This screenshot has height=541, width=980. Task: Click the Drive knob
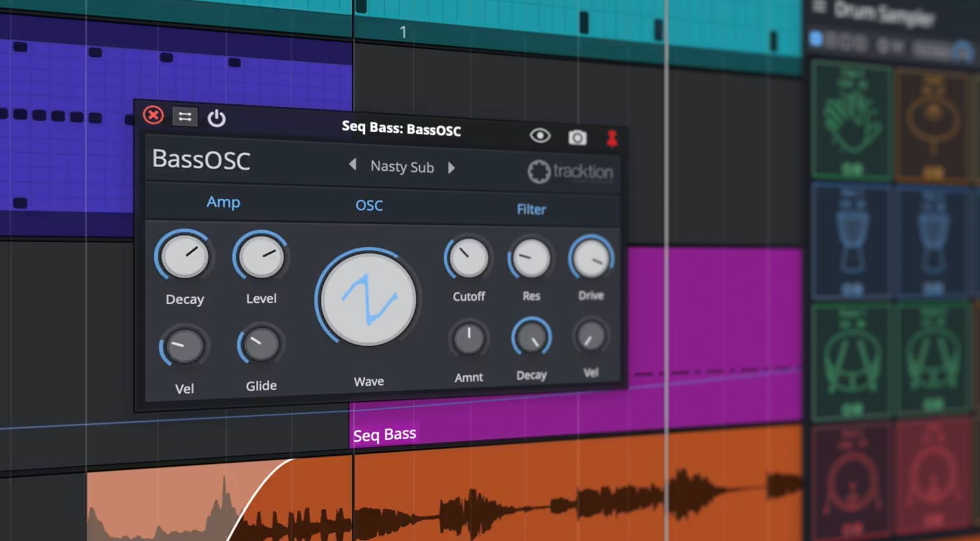(x=591, y=258)
